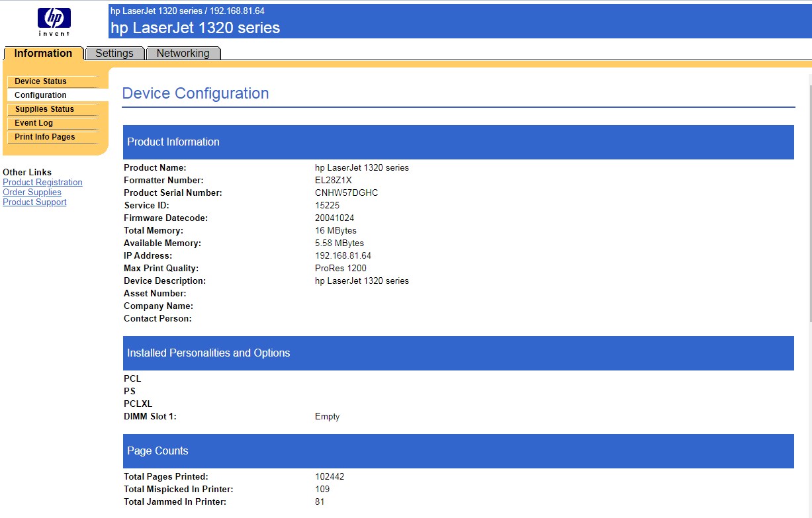Click the Device Configuration page heading

[195, 93]
